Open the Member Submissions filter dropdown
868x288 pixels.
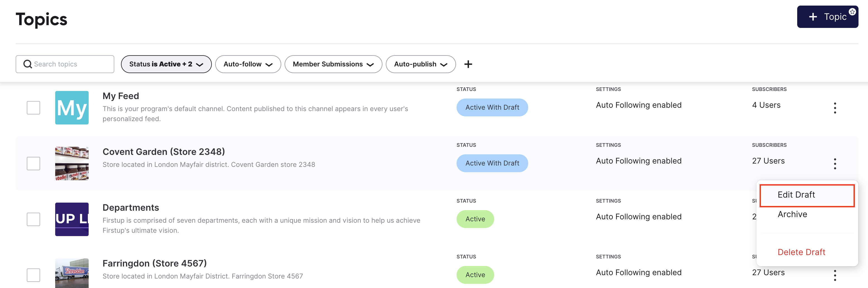[x=333, y=64]
